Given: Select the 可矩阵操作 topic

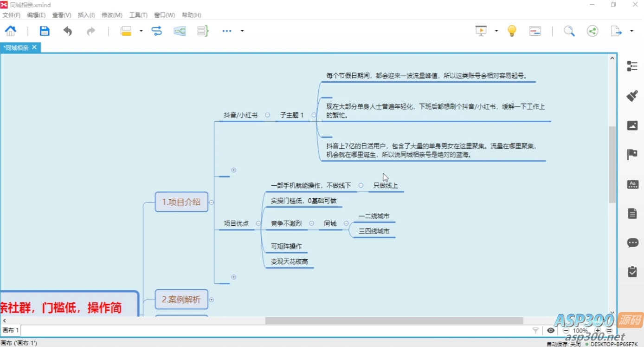Looking at the screenshot, I should [286, 246].
